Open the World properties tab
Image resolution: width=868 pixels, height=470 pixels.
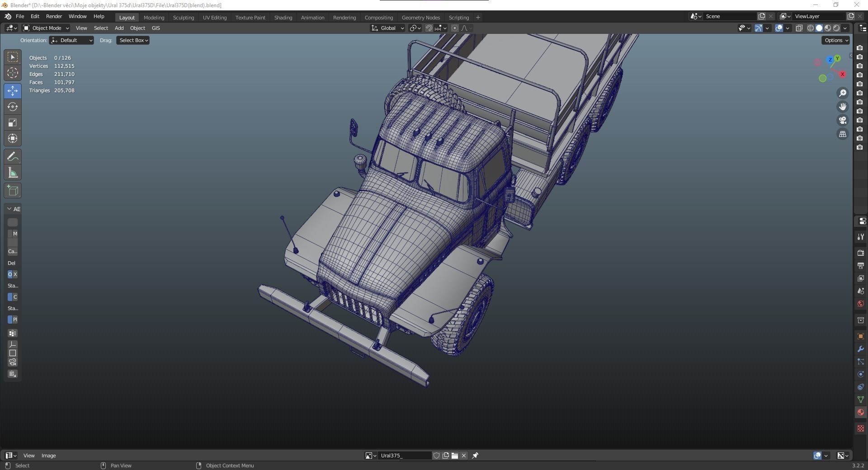pyautogui.click(x=860, y=304)
